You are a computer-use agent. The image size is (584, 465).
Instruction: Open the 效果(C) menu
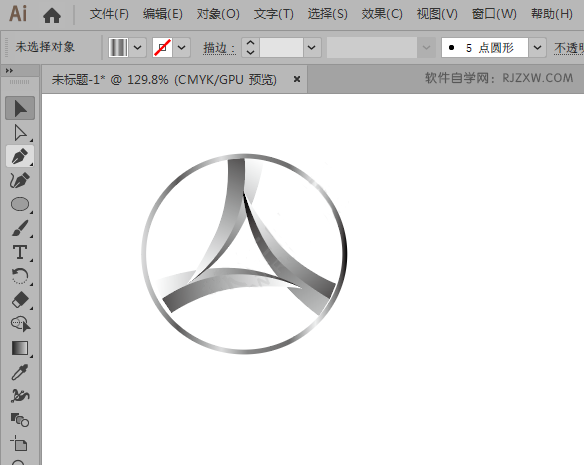point(382,14)
